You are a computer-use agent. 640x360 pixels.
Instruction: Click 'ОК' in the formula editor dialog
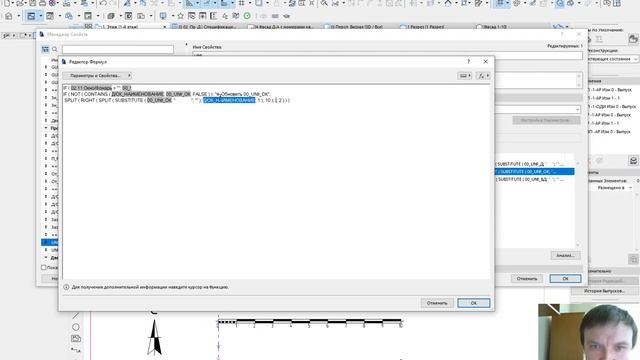click(473, 303)
